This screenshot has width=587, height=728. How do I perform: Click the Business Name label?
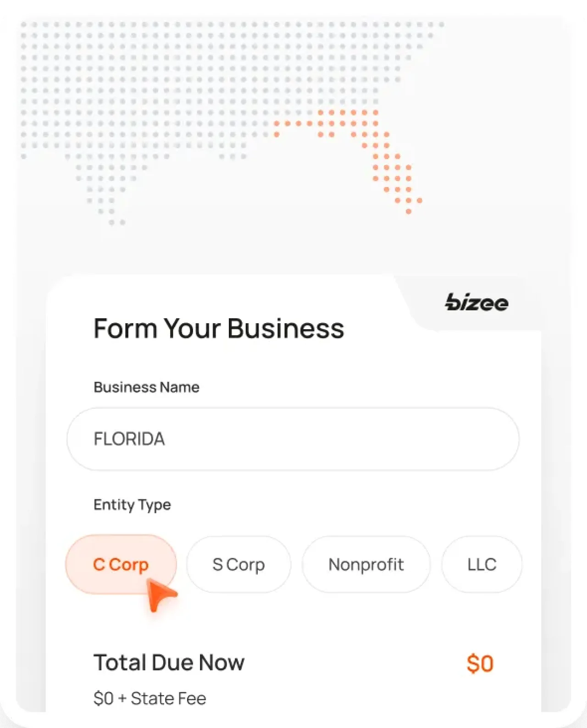point(146,387)
